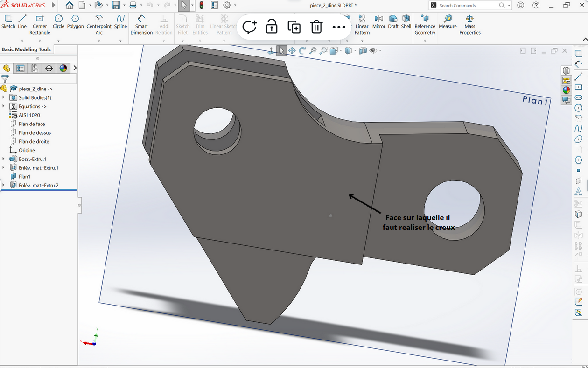Open Reference Geometry menu

pos(425,25)
